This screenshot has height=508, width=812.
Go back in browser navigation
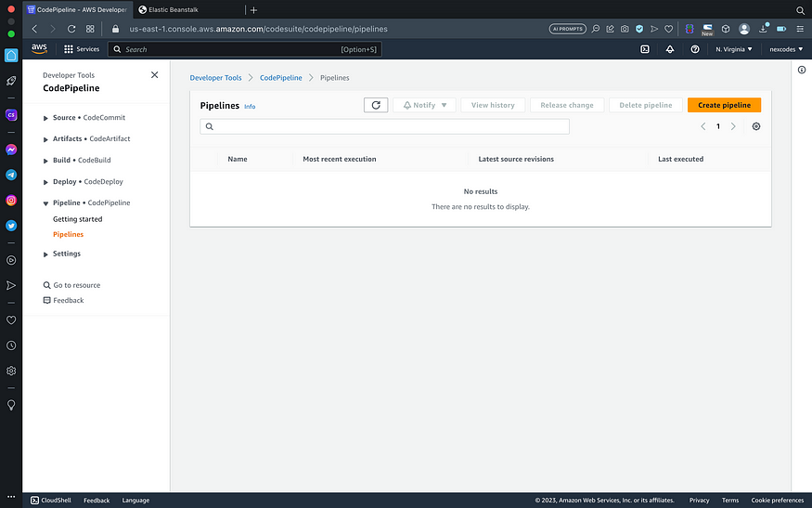34,29
